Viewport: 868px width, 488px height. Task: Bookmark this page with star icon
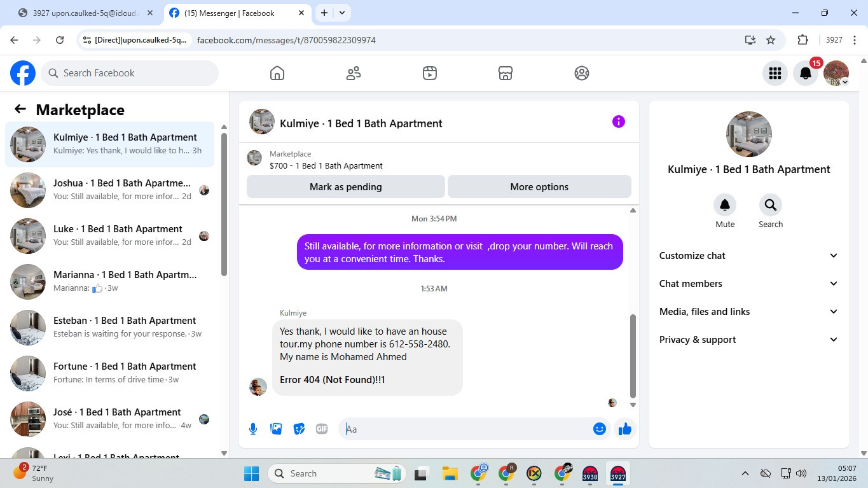coord(771,40)
